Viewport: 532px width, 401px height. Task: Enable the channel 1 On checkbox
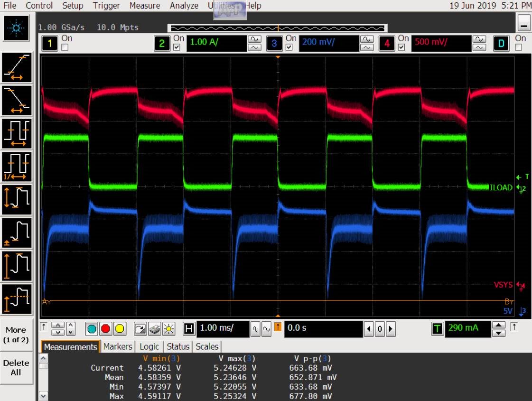coord(65,47)
